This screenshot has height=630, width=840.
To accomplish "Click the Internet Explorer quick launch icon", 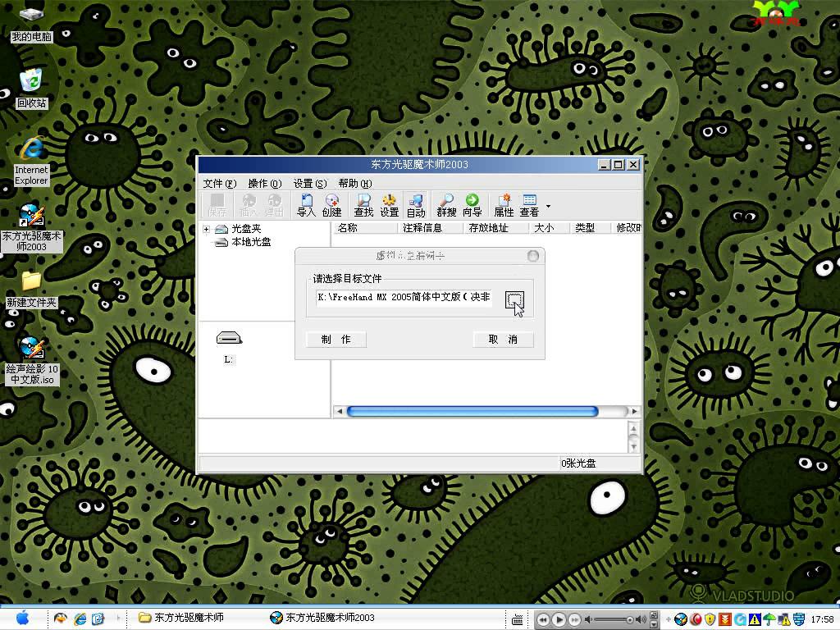I will [x=80, y=619].
